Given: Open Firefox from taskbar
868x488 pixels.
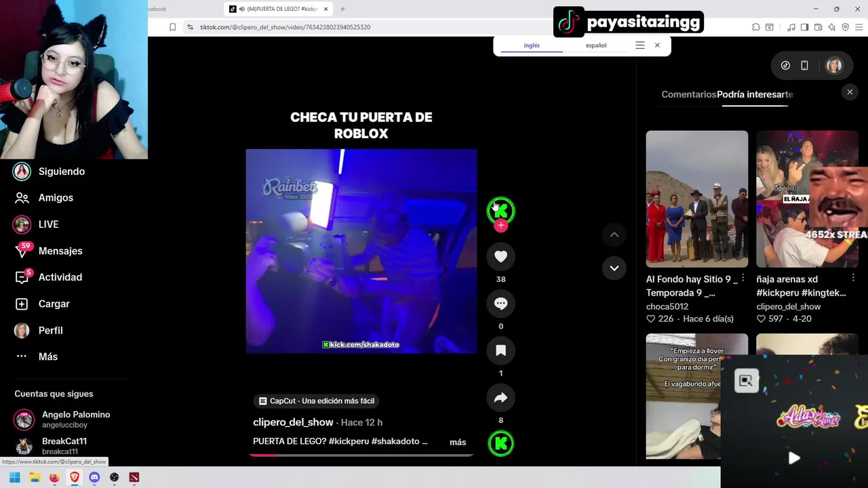Looking at the screenshot, I should 54,478.
